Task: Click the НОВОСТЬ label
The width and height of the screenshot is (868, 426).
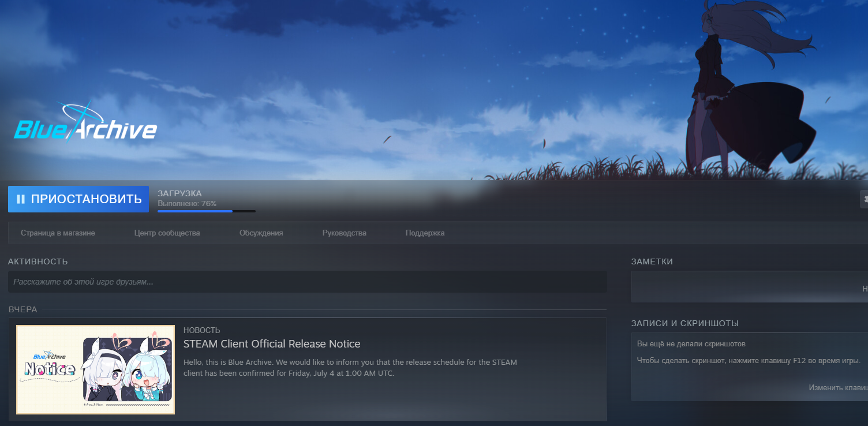Action: [x=201, y=330]
